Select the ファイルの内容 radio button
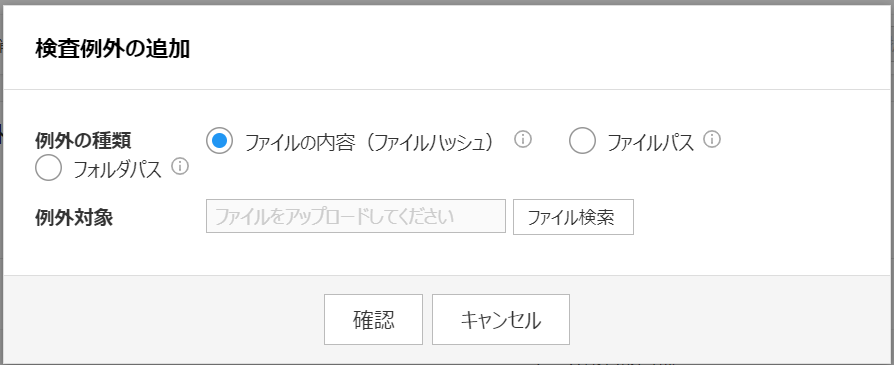Screen dimensions: 894x365 (x=220, y=141)
